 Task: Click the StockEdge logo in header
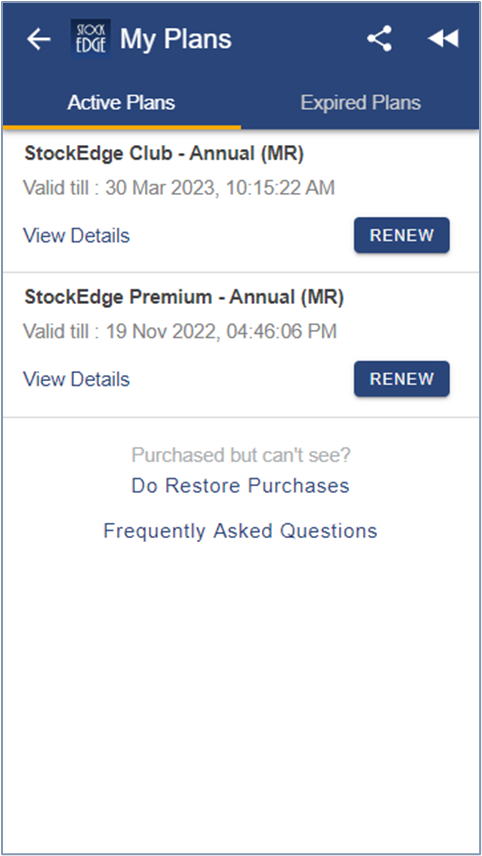pos(91,38)
